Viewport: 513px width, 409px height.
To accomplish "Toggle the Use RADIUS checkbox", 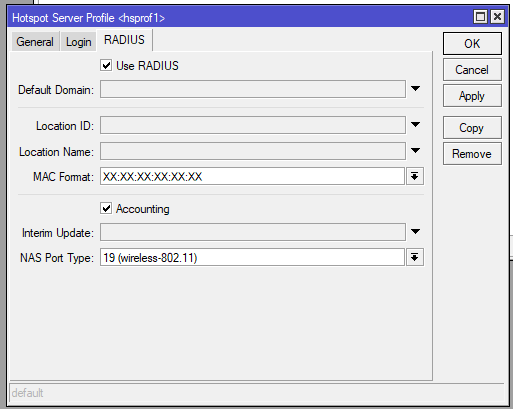I will 106,65.
